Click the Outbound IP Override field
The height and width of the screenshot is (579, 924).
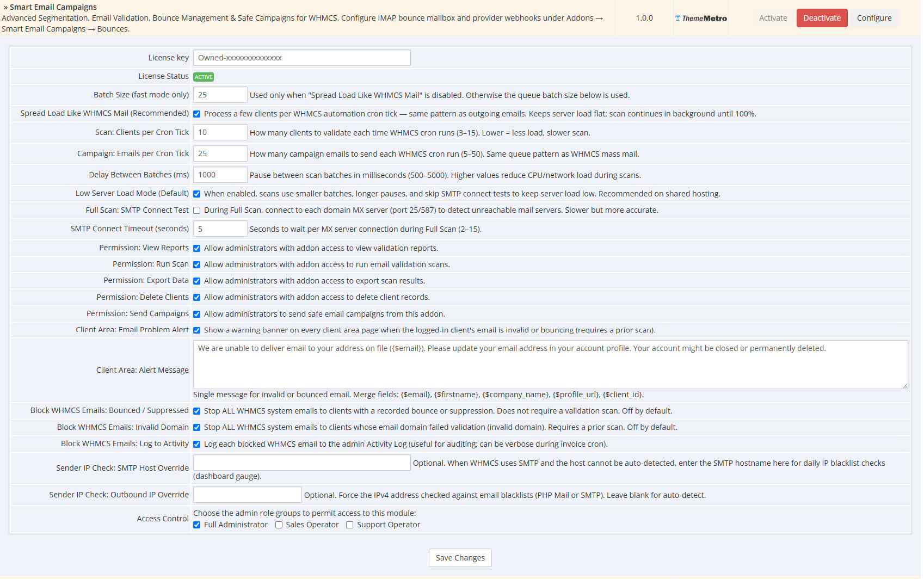tap(247, 495)
